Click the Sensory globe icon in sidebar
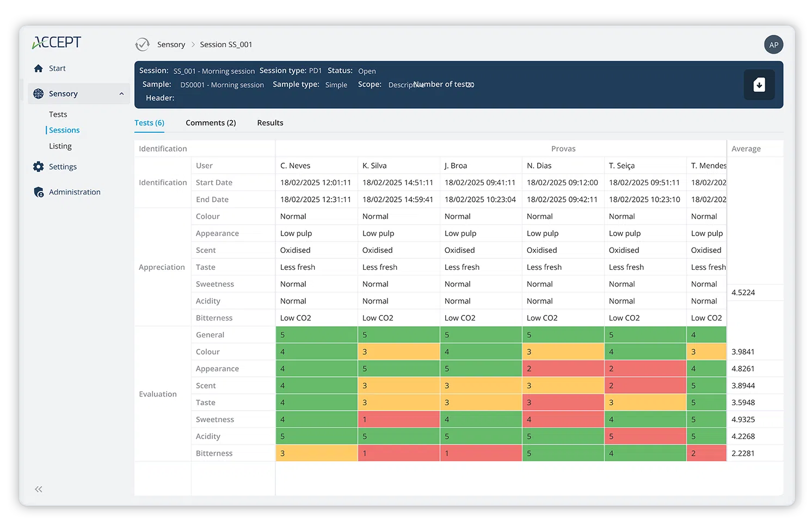This screenshot has height=526, width=812. click(x=38, y=94)
